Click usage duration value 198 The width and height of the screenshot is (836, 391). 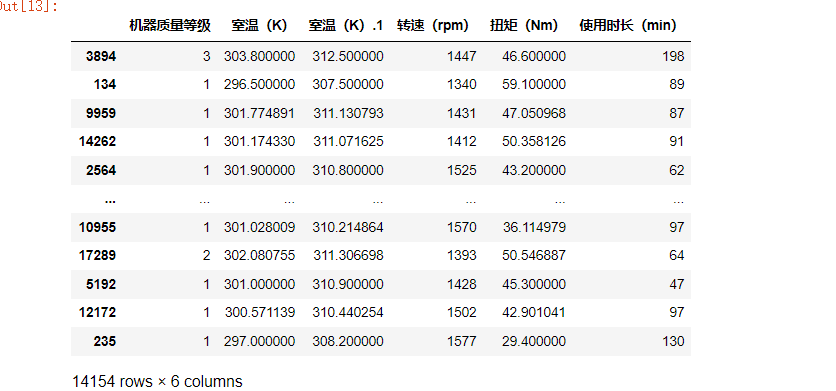tap(673, 57)
